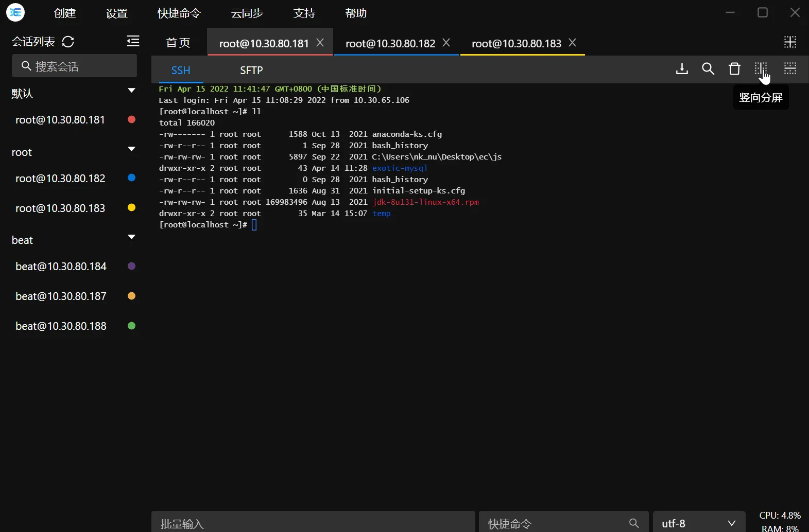Click the anaconda-ks.cfg file name

[407, 134]
